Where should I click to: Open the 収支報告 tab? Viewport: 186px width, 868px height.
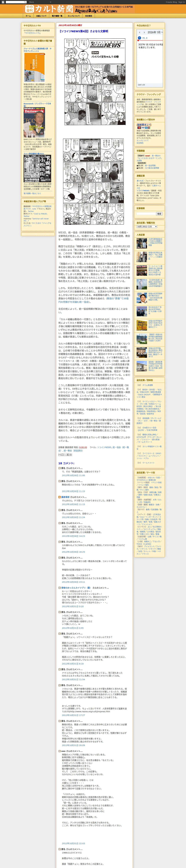point(89,16)
